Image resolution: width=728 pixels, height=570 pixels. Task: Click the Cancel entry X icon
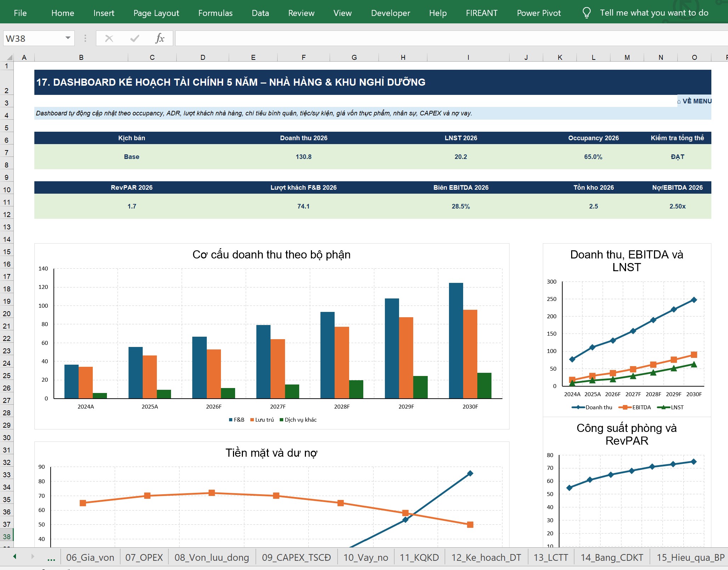click(109, 38)
